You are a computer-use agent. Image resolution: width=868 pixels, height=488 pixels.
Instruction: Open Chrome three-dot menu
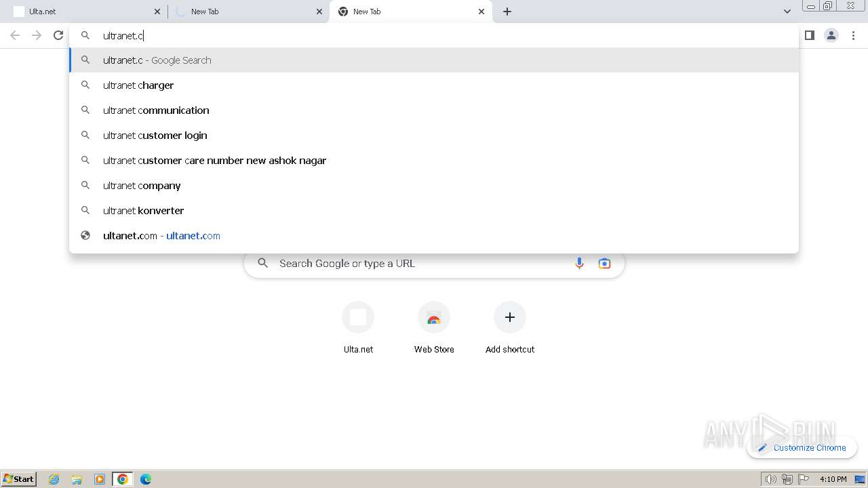(x=853, y=35)
